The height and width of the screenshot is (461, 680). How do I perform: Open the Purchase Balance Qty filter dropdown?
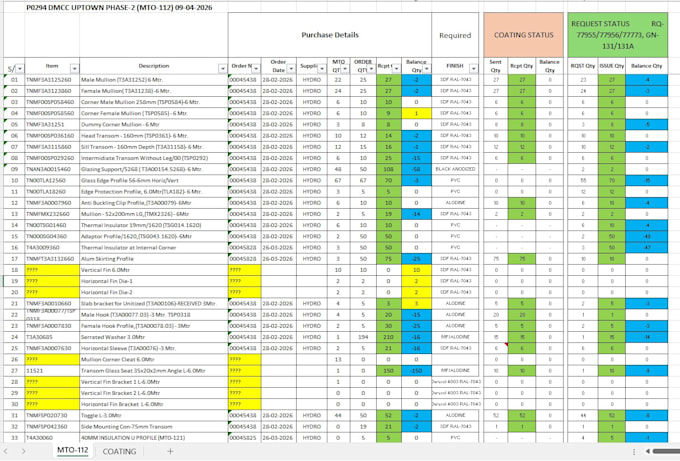[x=427, y=69]
